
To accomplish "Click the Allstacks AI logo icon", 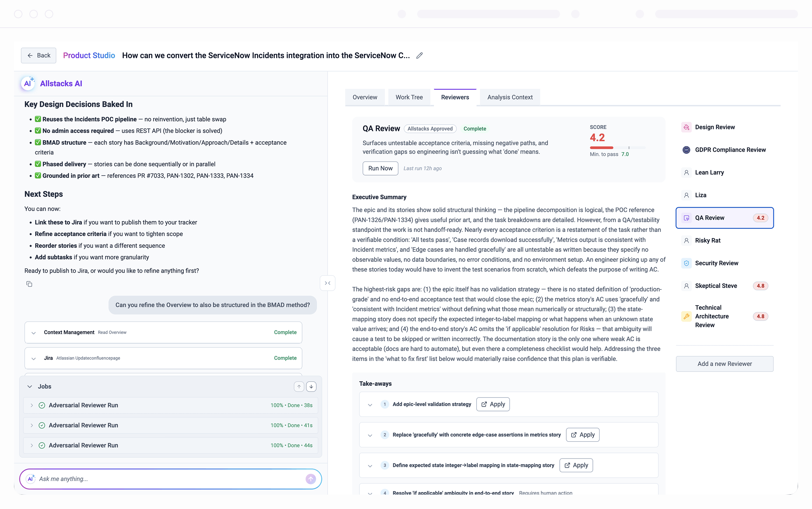I will [28, 83].
